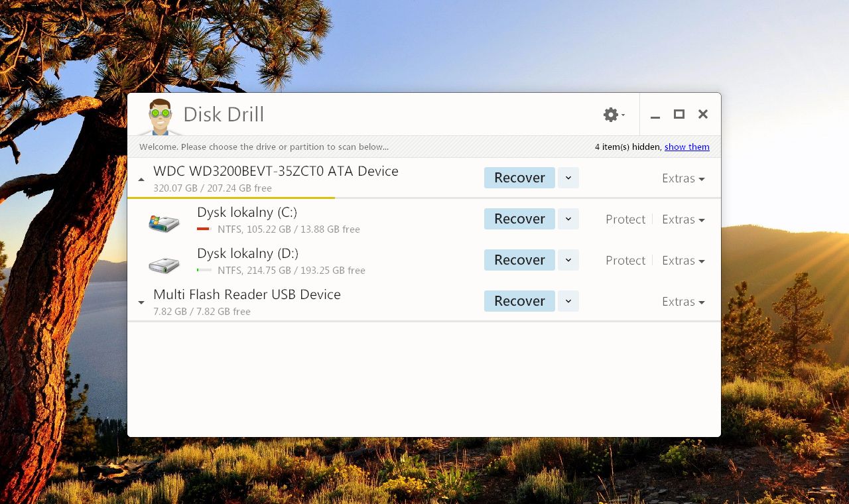Open recovery options dropdown for WDC device
This screenshot has width=849, height=504.
[568, 178]
